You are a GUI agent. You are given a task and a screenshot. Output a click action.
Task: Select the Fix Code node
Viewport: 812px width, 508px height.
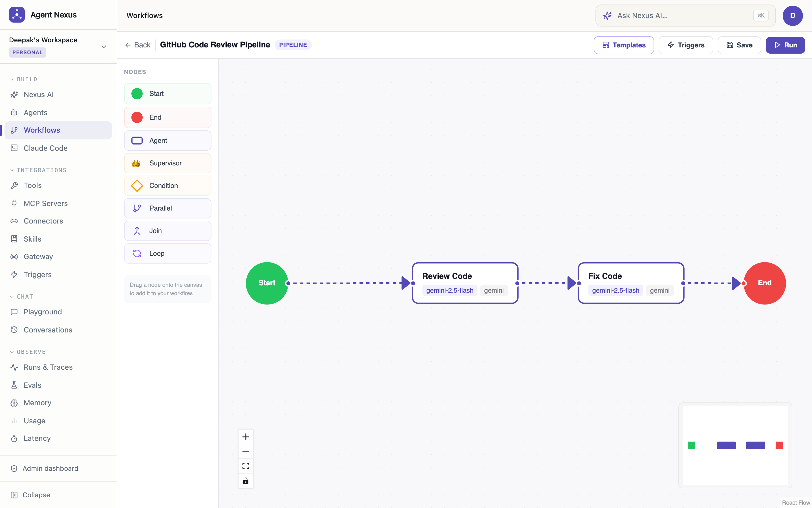click(631, 283)
